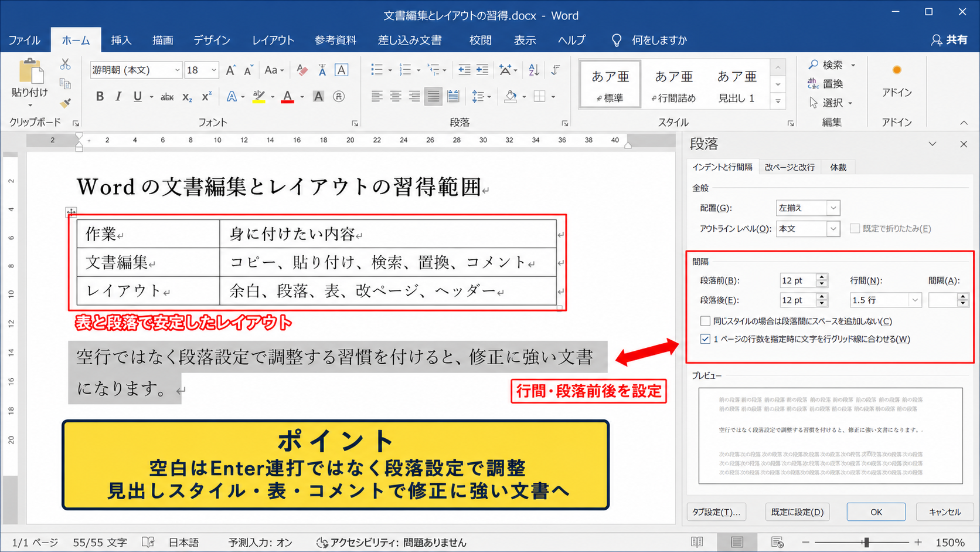
Task: Click the 既定に設定(D) button
Action: click(x=797, y=512)
